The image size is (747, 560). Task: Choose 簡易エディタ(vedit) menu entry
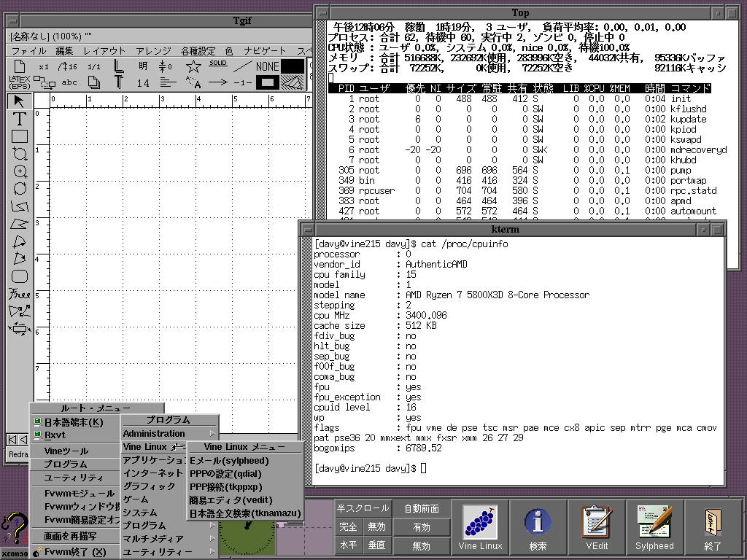(x=245, y=500)
